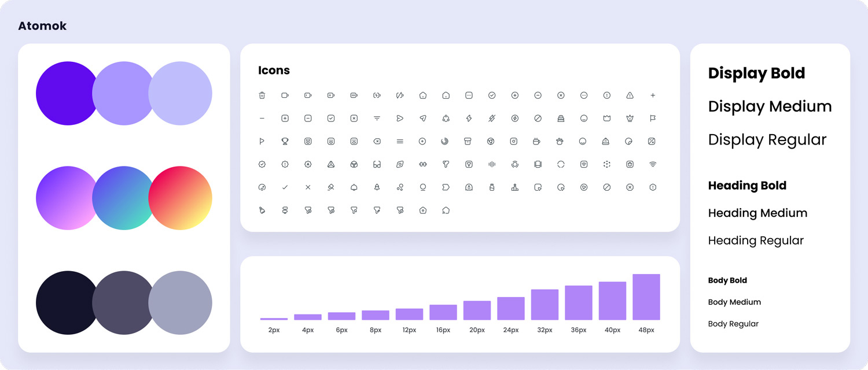Viewport: 868px width, 370px height.
Task: Pick the lightest periwinkle color circle
Action: coord(181,93)
